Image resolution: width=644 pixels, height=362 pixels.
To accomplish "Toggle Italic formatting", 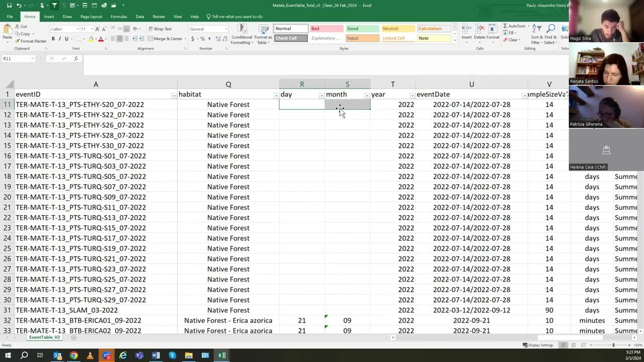I will pos(59,39).
